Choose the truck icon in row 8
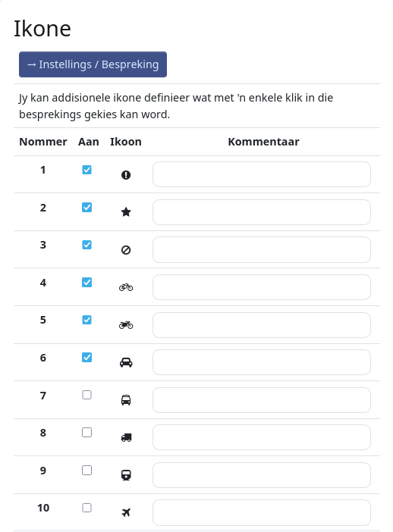The width and height of the screenshot is (393, 532). coord(126,438)
